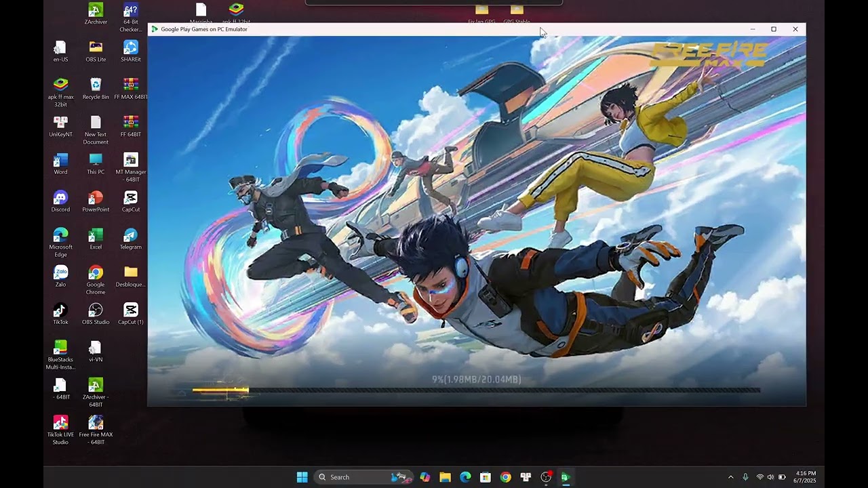
Task: Open ZArchiver desktop shortcut at top
Action: (x=96, y=14)
